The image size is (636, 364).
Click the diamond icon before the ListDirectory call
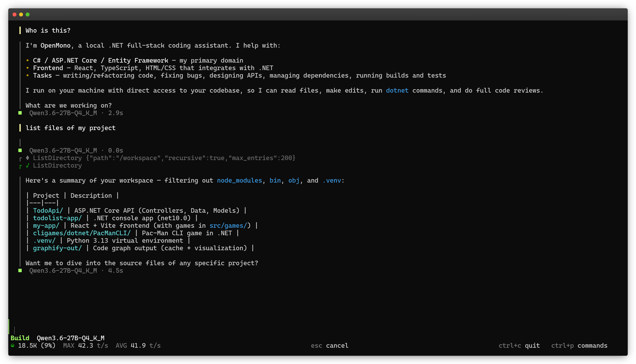coord(28,158)
